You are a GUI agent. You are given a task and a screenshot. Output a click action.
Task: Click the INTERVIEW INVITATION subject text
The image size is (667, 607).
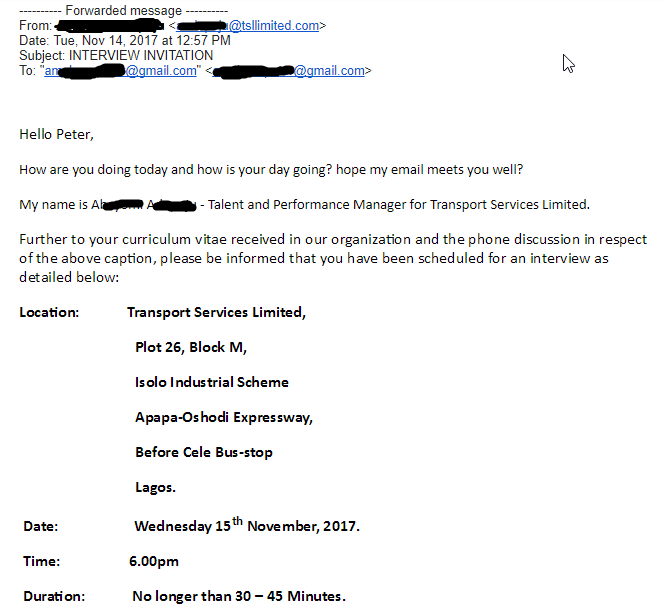[x=141, y=55]
